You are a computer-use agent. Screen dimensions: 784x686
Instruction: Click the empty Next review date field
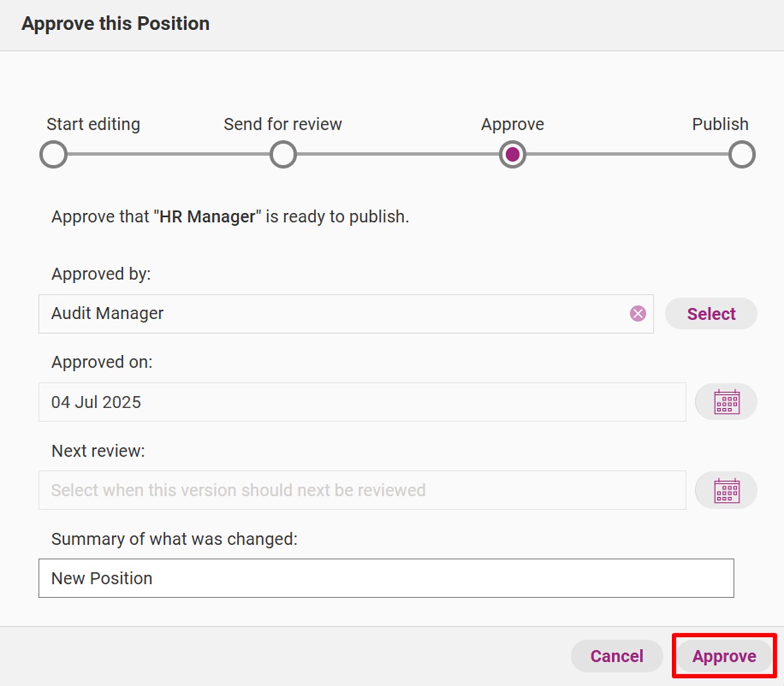362,490
